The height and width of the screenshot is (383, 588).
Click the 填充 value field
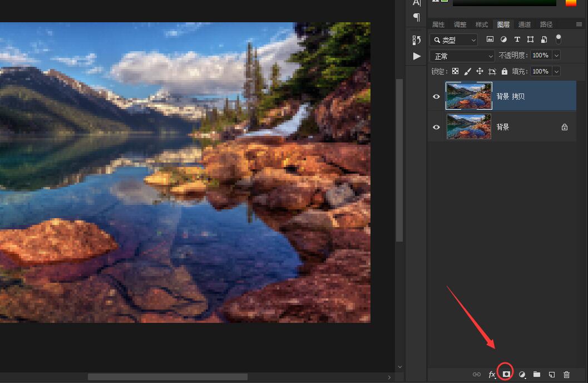(541, 71)
